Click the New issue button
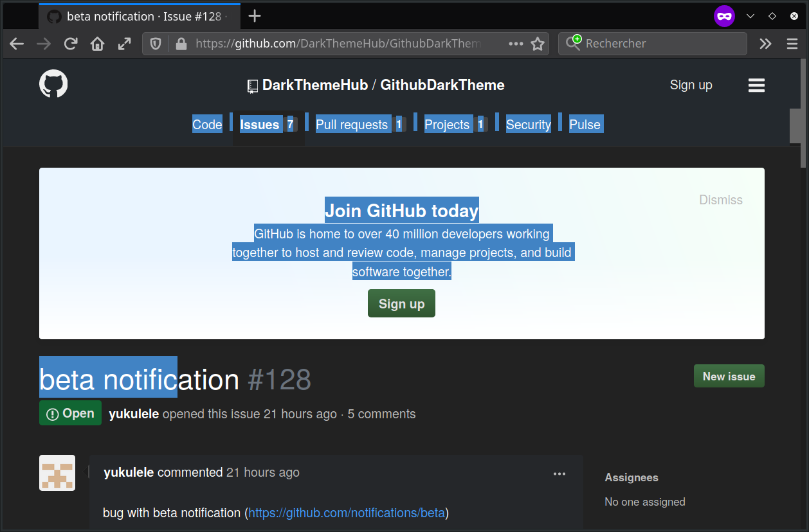Image resolution: width=809 pixels, height=532 pixels. point(729,377)
